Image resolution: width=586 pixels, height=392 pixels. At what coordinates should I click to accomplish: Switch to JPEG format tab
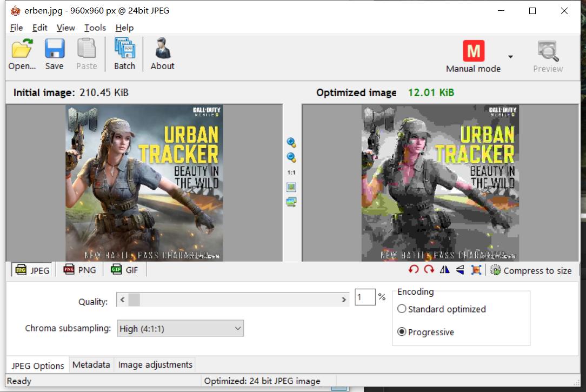pyautogui.click(x=33, y=270)
